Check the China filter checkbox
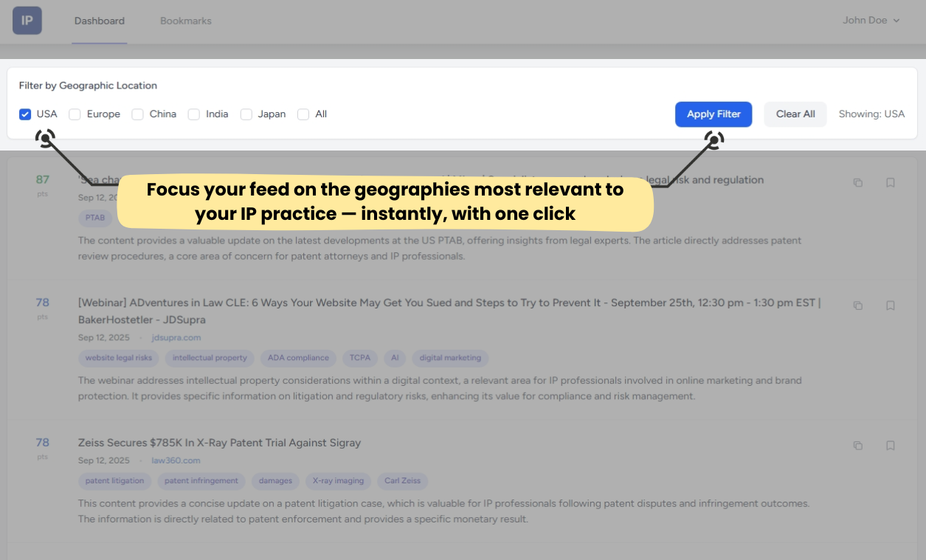The width and height of the screenshot is (926, 560). (x=137, y=114)
